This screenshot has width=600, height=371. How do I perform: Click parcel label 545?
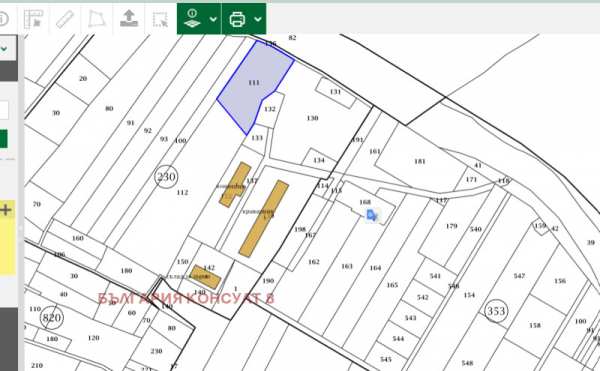386,359
